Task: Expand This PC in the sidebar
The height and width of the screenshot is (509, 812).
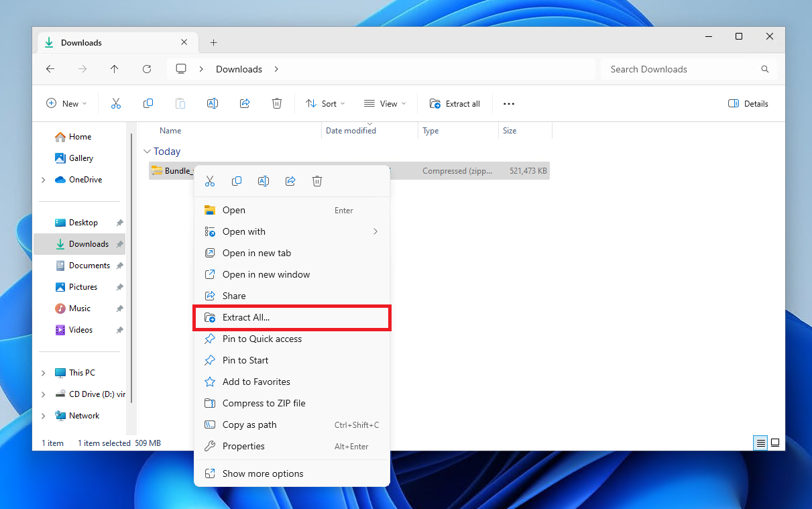Action: 43,372
